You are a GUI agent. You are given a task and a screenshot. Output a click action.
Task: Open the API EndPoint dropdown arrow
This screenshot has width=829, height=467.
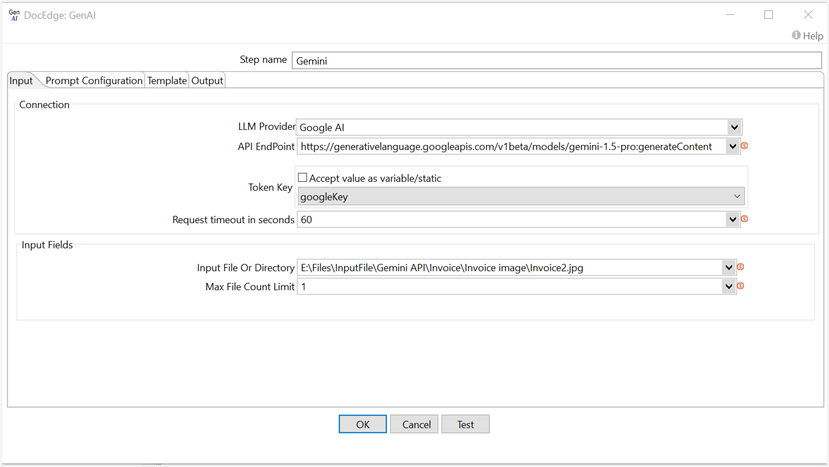click(733, 147)
